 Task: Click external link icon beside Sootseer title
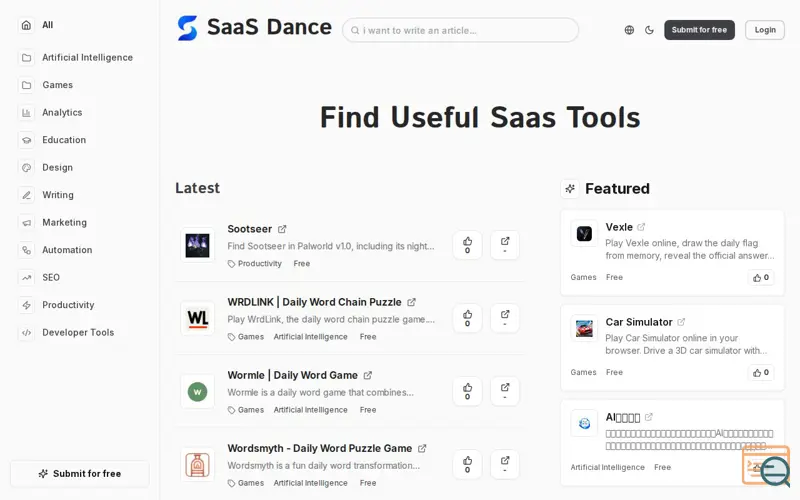pyautogui.click(x=282, y=229)
